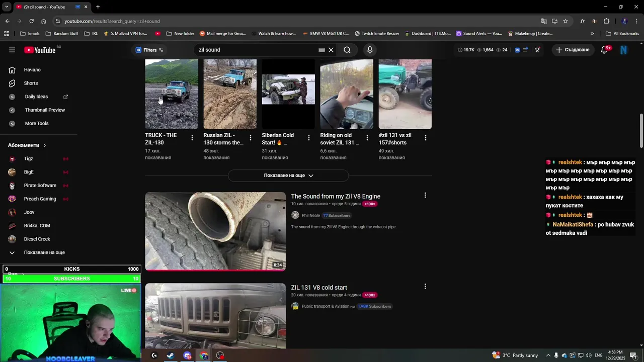Go to the browser home page

tap(43, 21)
